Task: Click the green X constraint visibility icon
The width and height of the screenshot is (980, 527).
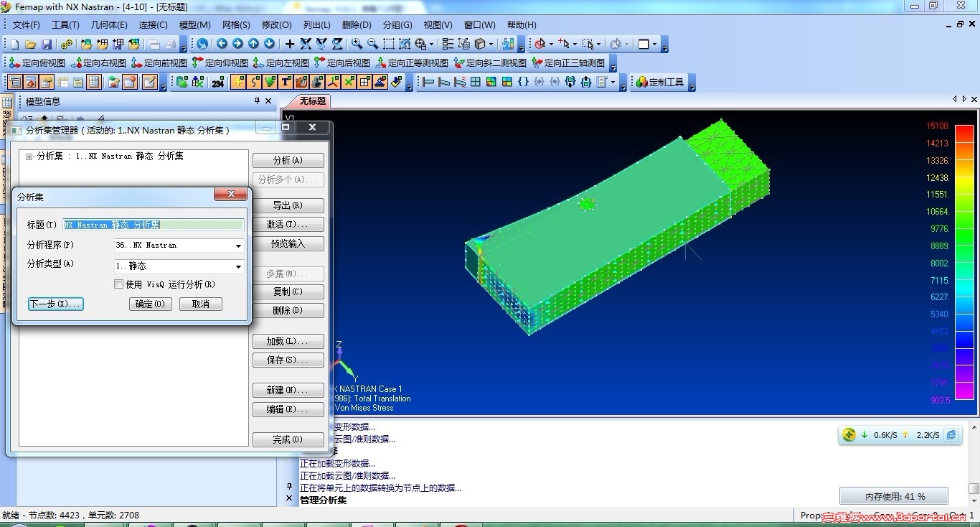Action: tap(349, 82)
